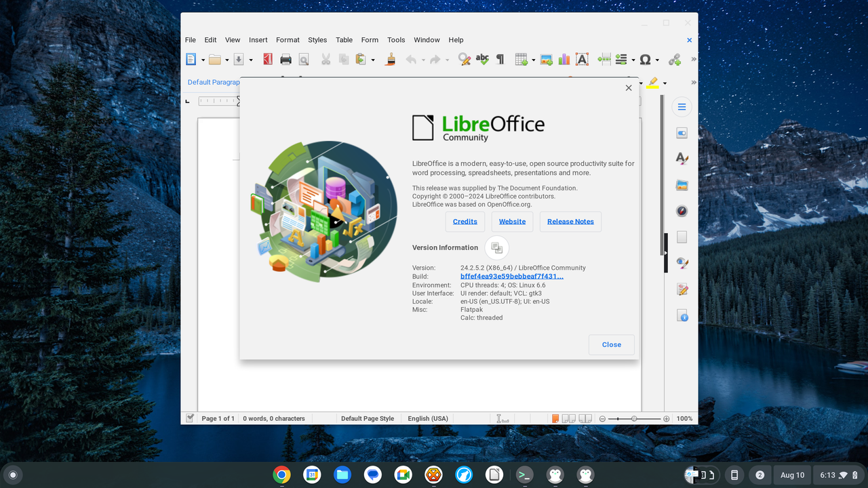Open the Default Paragraph Style combo box

213,82
